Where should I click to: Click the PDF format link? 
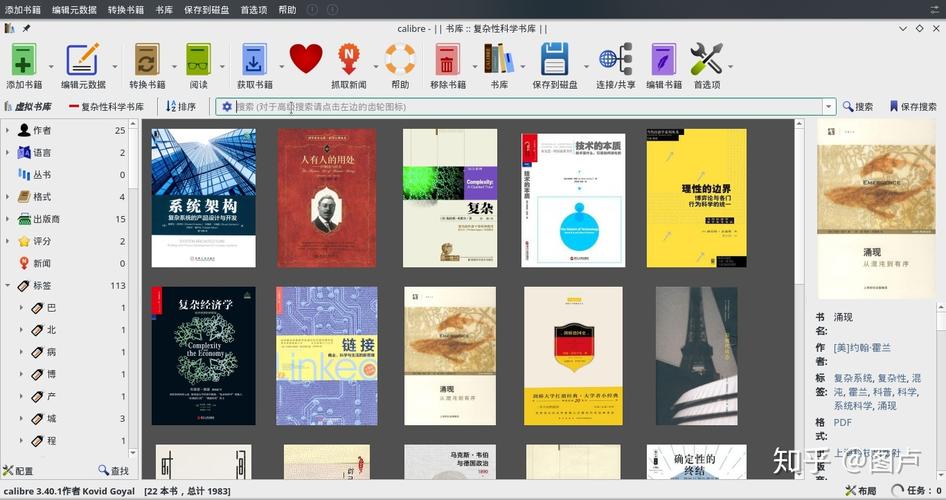click(843, 422)
